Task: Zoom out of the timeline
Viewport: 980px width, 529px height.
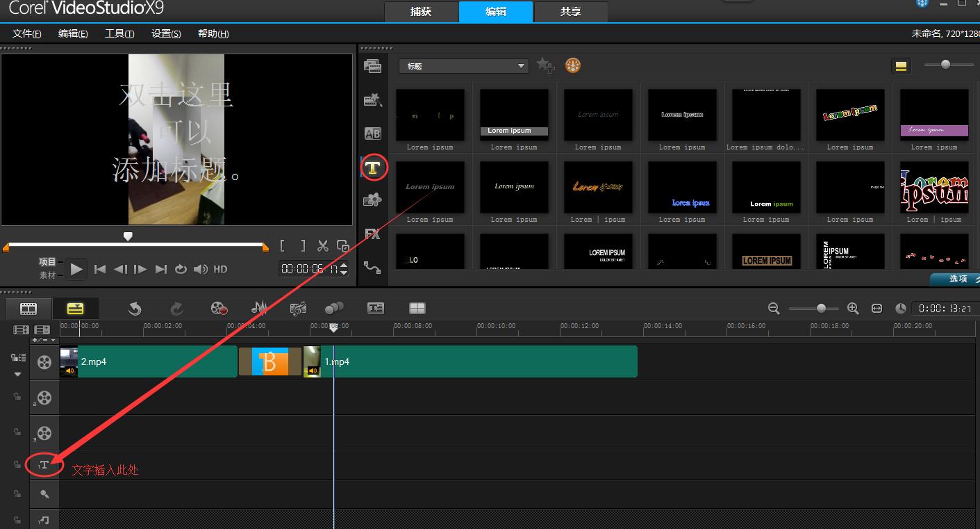Action: tap(774, 308)
